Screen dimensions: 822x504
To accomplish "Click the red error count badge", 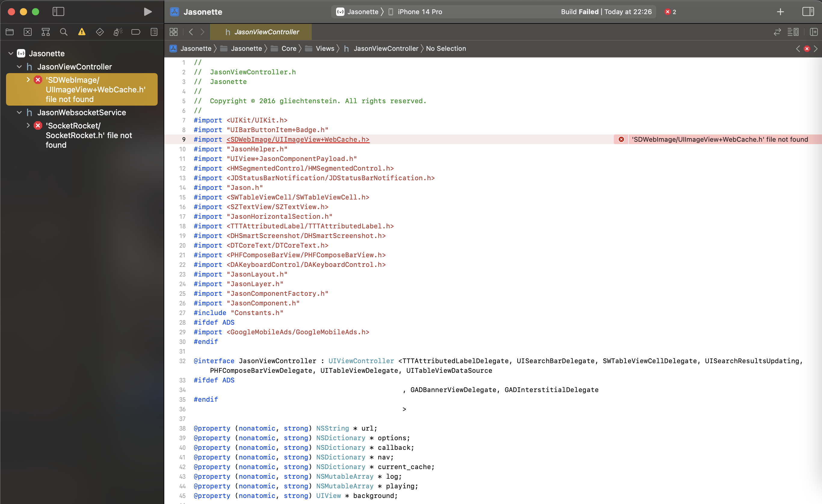I will [670, 12].
